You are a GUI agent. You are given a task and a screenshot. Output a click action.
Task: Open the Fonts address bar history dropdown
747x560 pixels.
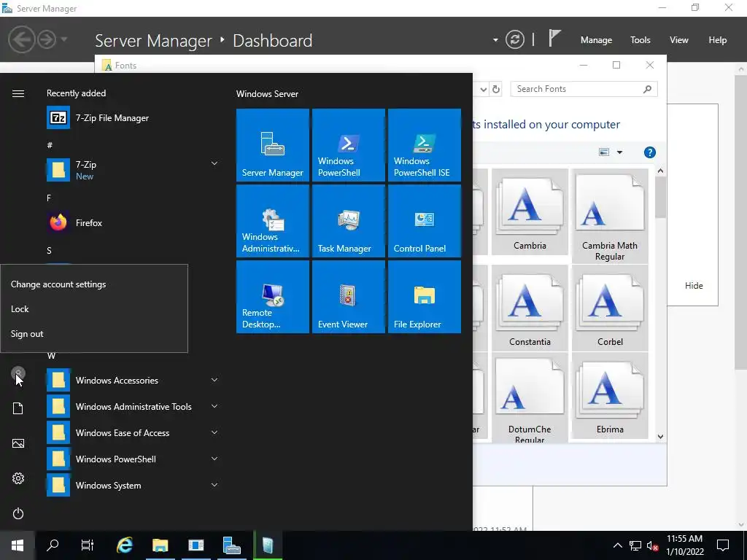(484, 89)
